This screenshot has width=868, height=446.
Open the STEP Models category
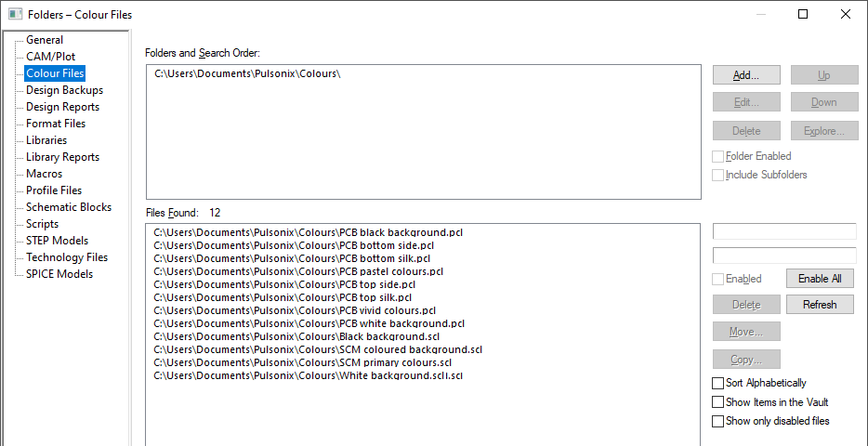coord(57,241)
